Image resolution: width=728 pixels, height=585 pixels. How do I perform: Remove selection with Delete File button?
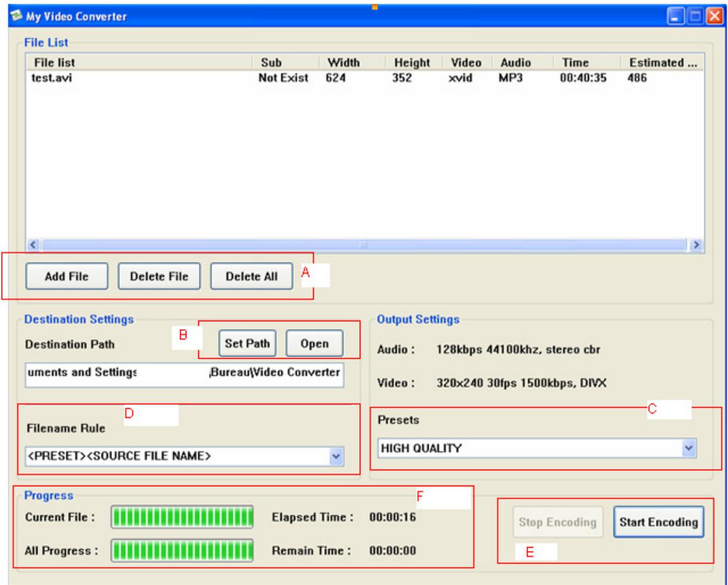click(159, 276)
